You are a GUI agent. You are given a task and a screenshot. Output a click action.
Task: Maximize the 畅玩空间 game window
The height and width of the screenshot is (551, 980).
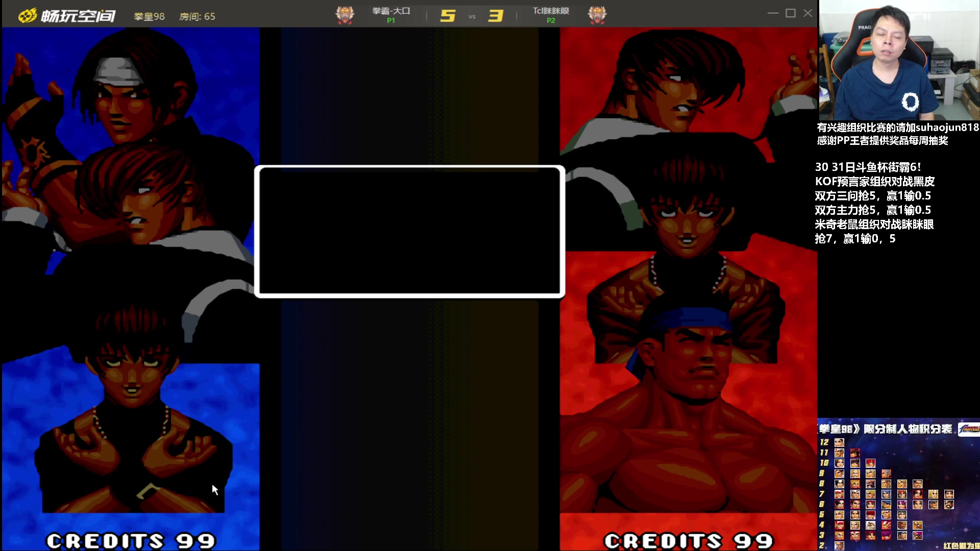(x=791, y=13)
